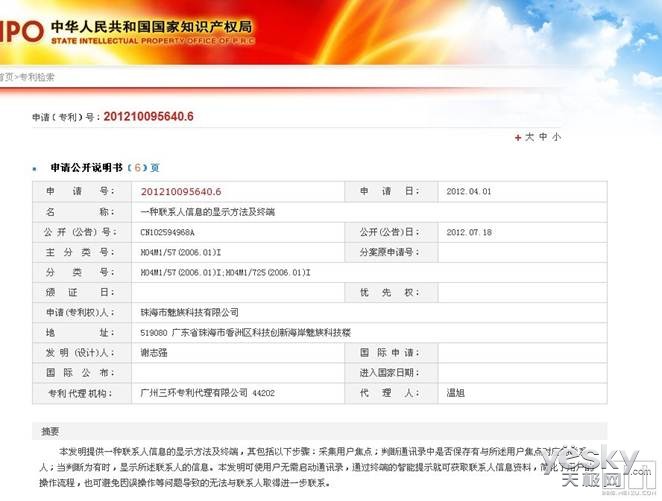Click the 公开(公告)日 label cell
The width and height of the screenshot is (662, 501).
[391, 233]
